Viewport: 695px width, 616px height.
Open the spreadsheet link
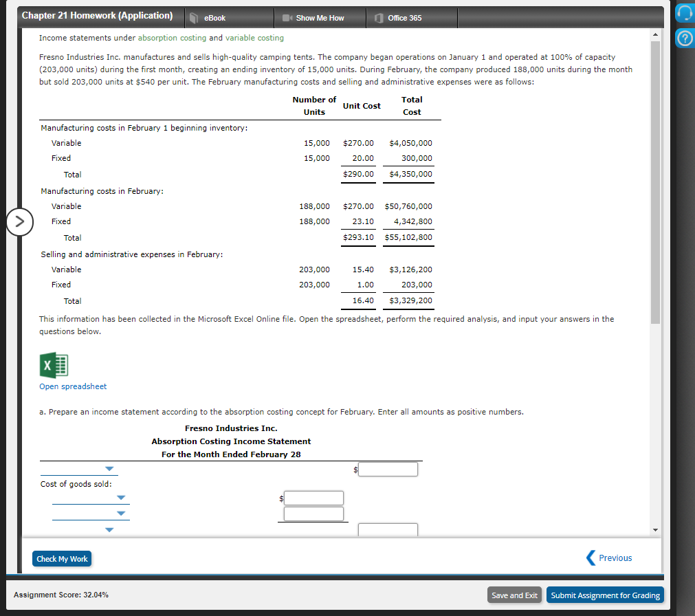pyautogui.click(x=72, y=386)
